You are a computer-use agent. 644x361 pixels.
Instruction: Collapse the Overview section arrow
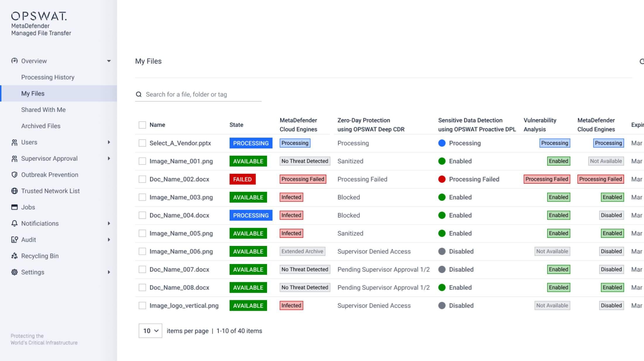109,61
